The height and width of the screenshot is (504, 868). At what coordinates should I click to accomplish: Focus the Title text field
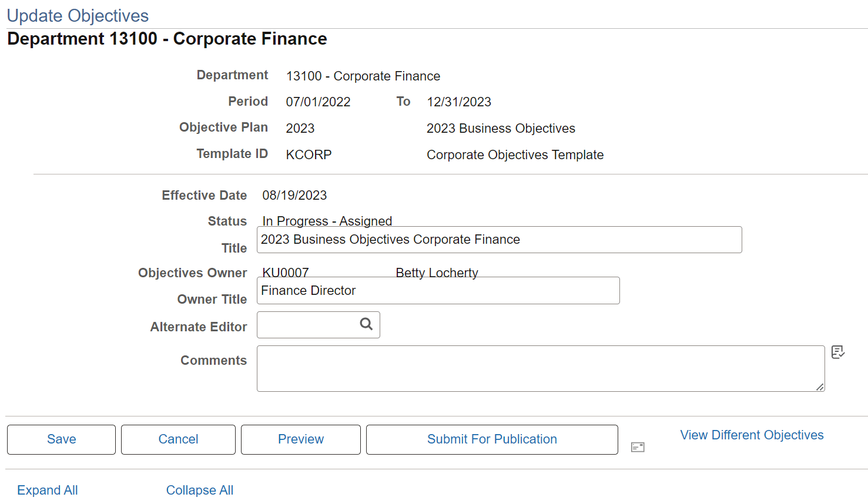[500, 240]
